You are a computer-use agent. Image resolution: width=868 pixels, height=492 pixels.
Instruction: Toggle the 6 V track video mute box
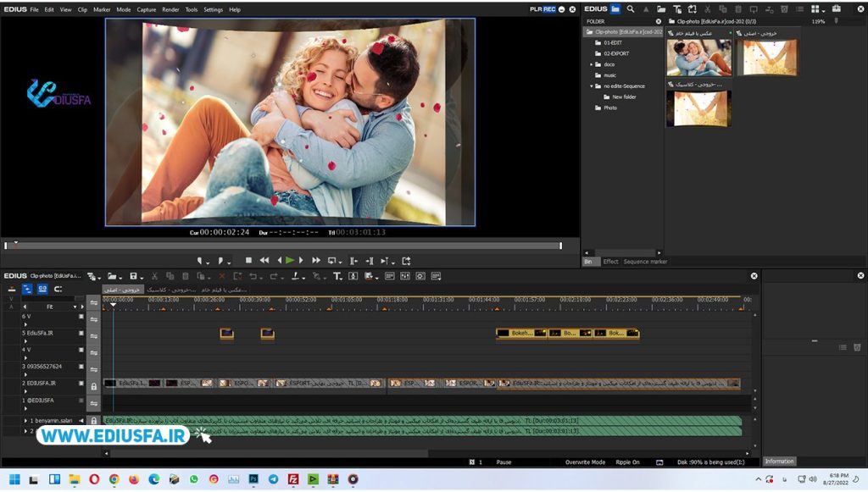click(81, 317)
